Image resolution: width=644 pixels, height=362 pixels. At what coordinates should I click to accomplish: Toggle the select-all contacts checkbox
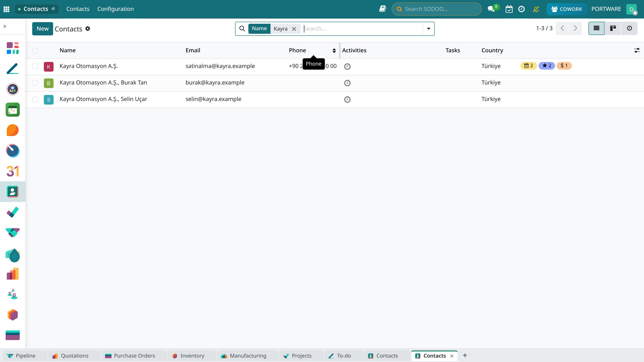tap(35, 50)
